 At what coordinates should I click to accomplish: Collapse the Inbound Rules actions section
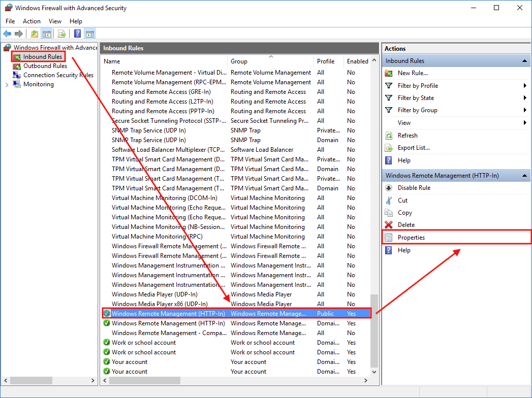pos(524,61)
